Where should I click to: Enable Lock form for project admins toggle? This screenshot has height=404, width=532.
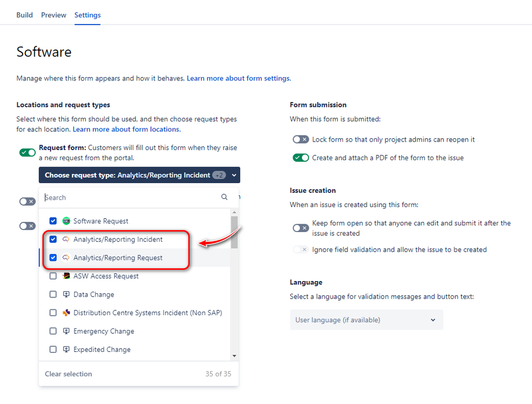point(300,139)
